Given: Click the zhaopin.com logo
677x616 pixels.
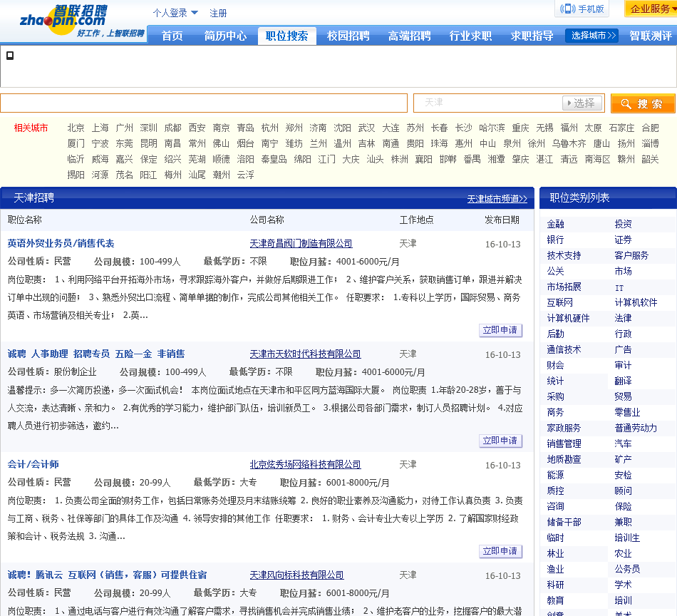Looking at the screenshot, I should pyautogui.click(x=81, y=21).
